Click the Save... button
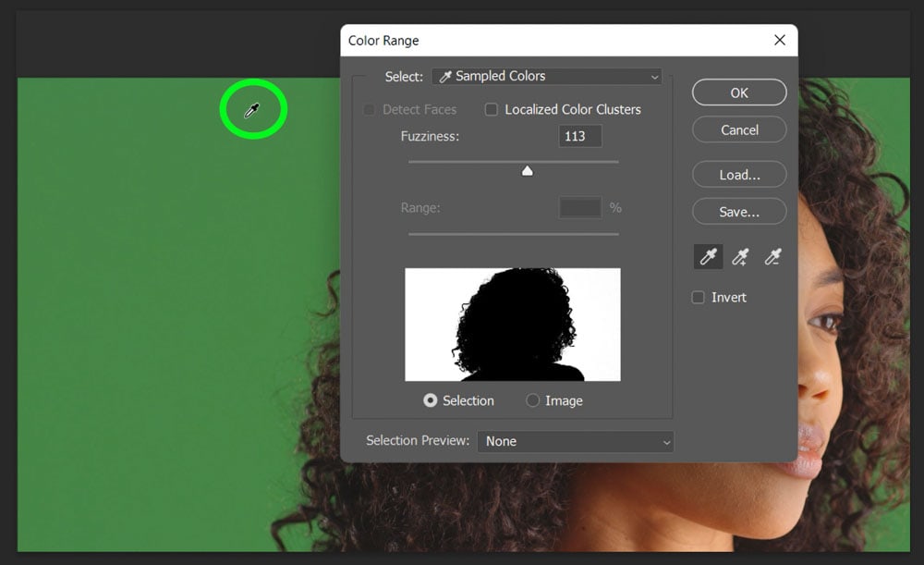This screenshot has width=924, height=565. click(x=739, y=212)
